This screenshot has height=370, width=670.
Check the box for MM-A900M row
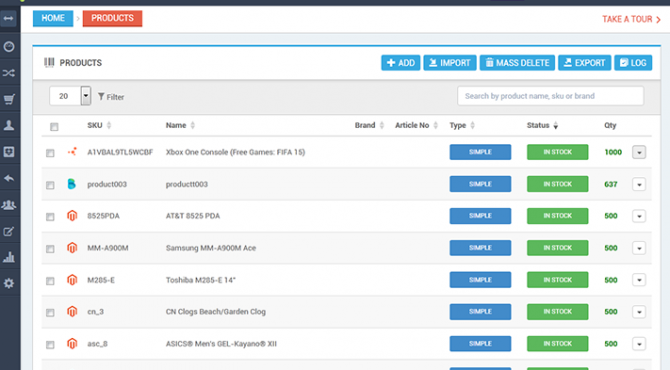pos(50,249)
